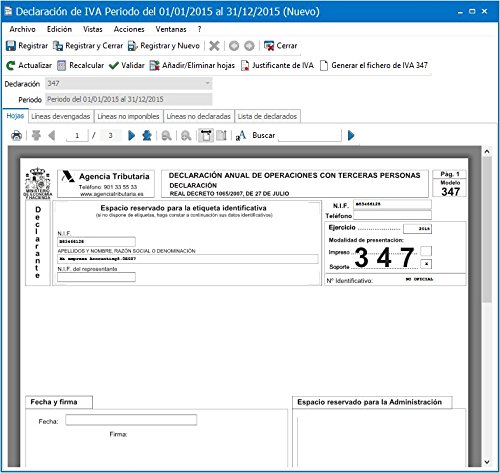Click the zoom out magnifier icon
This screenshot has width=500, height=473.
point(166,136)
